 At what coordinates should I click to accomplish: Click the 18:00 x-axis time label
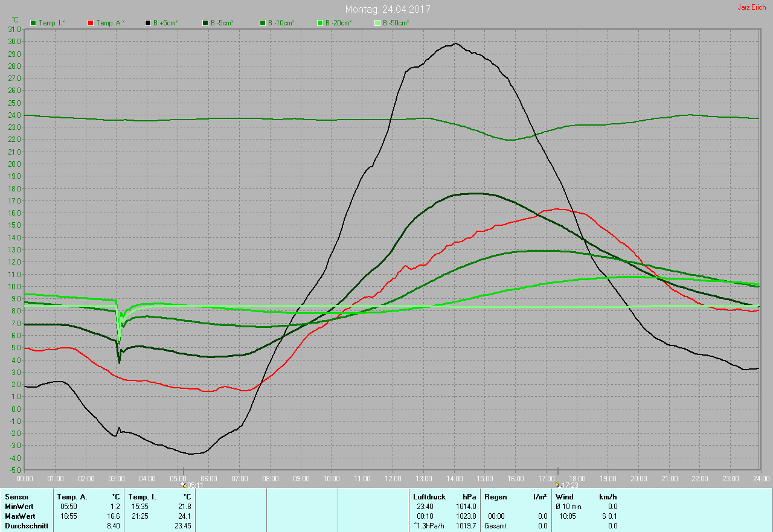(577, 478)
